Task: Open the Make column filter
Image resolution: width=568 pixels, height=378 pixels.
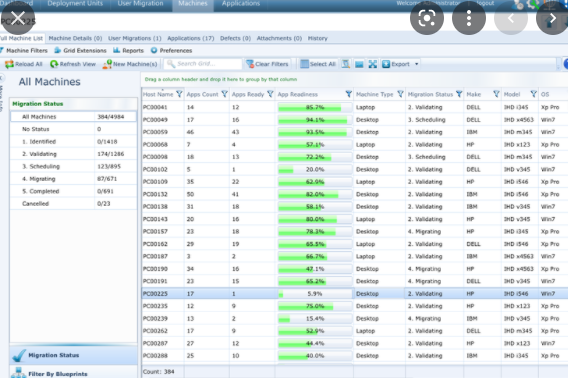Action: point(496,94)
